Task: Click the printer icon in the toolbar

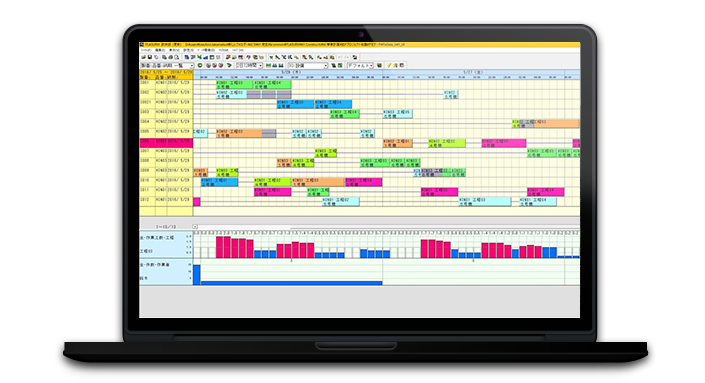Action: 170,58
